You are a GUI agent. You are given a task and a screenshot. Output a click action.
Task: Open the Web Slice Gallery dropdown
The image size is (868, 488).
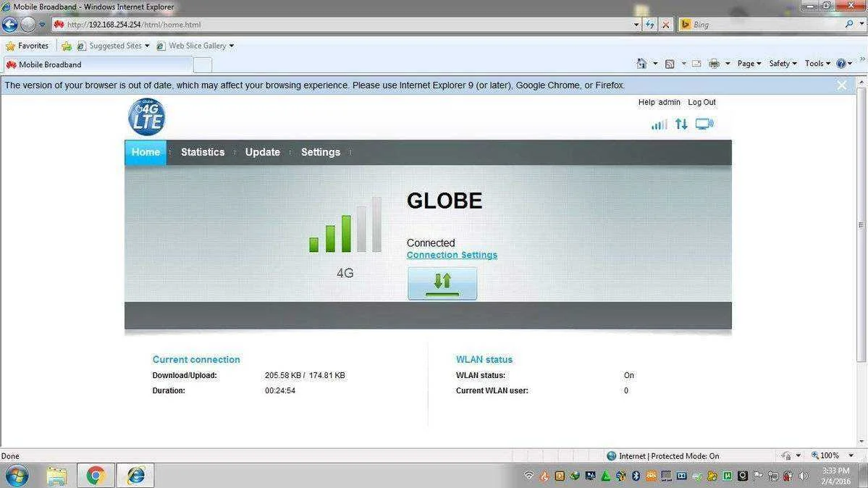[x=195, y=46]
